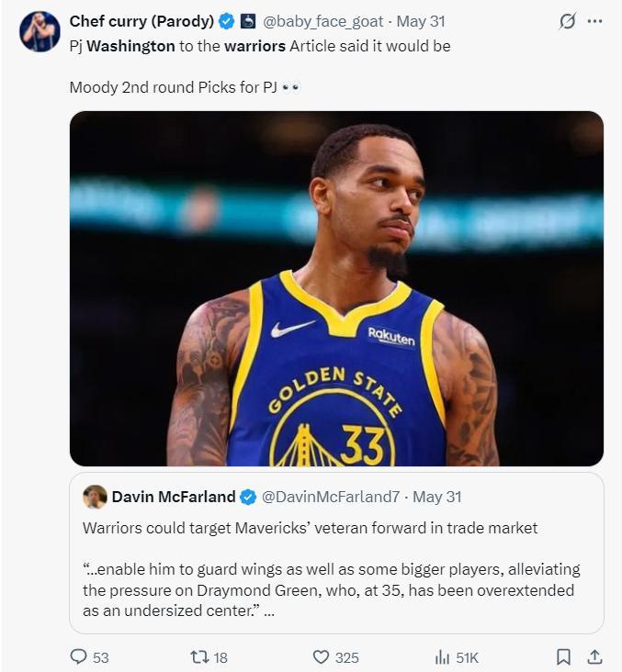
Task: Enlarge the PJ Washington Warriors jersey photo
Action: 336,288
